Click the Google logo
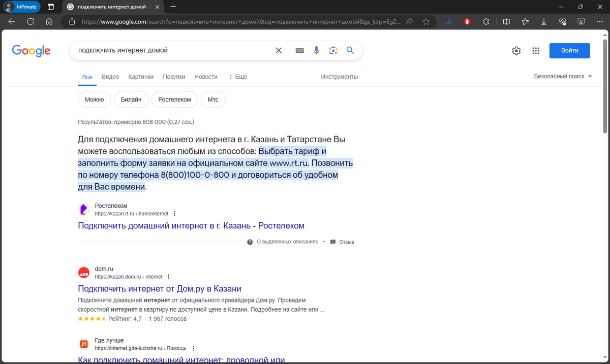 click(x=31, y=51)
